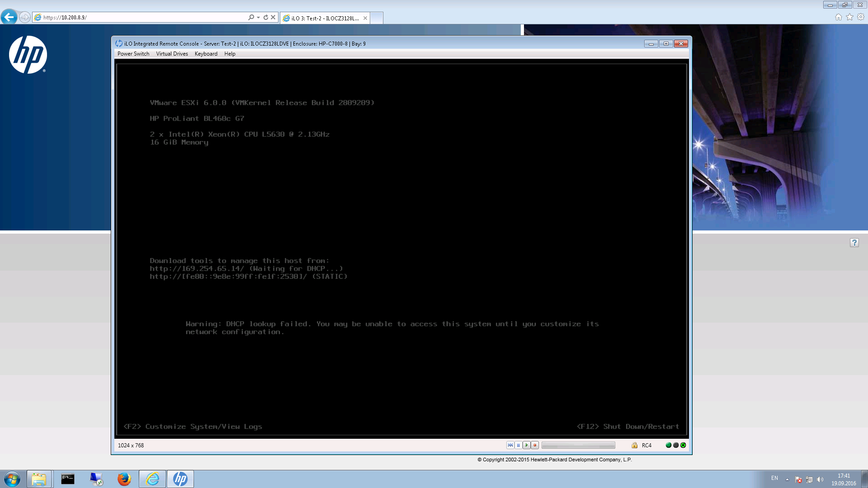Click the RC4 encryption status text
The image size is (868, 488).
pos(646,445)
